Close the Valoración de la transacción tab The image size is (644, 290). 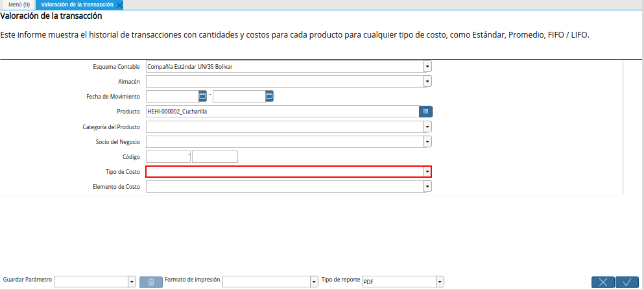119,5
